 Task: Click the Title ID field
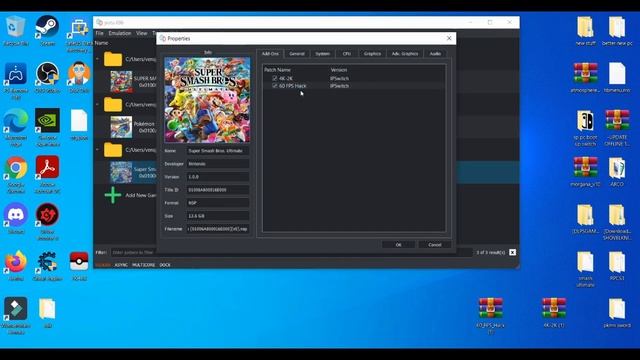(x=218, y=190)
